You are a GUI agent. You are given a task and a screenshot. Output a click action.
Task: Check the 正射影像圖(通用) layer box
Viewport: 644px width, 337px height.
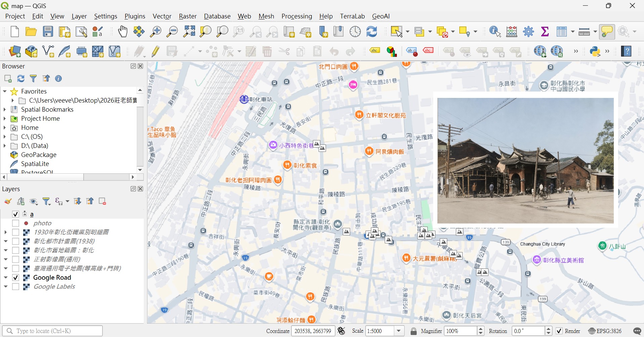pos(15,259)
